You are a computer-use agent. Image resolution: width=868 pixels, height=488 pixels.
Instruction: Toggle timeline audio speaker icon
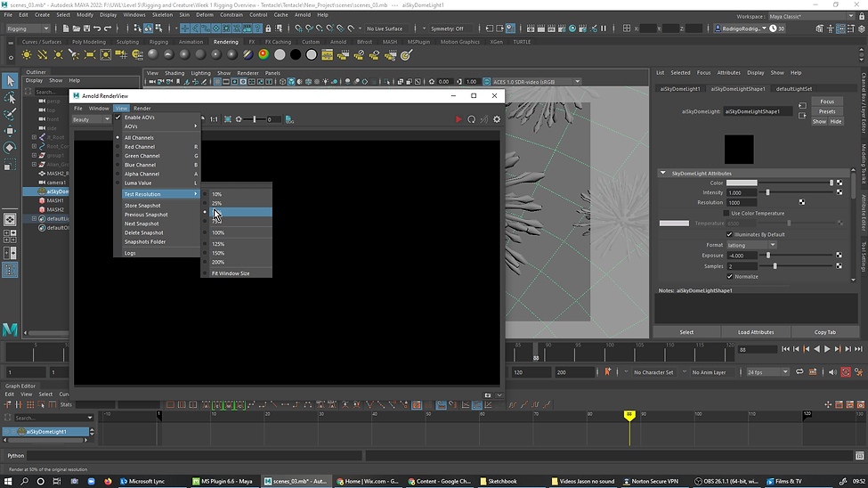[832, 372]
